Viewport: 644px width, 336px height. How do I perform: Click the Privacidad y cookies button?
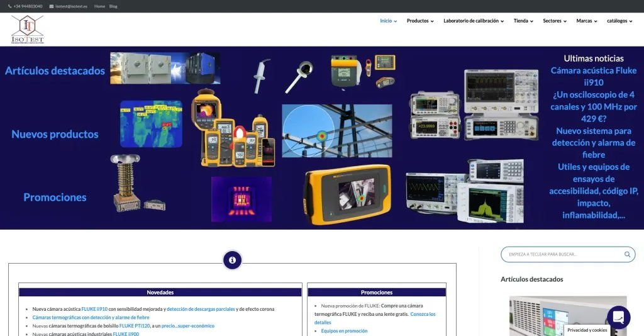pos(587,330)
